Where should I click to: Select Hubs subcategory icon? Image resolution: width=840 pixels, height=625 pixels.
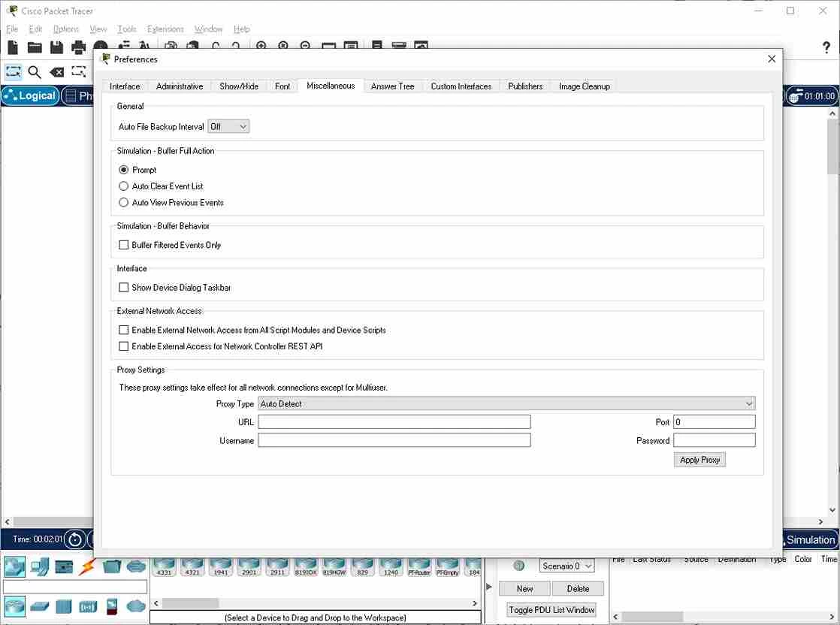(x=64, y=606)
